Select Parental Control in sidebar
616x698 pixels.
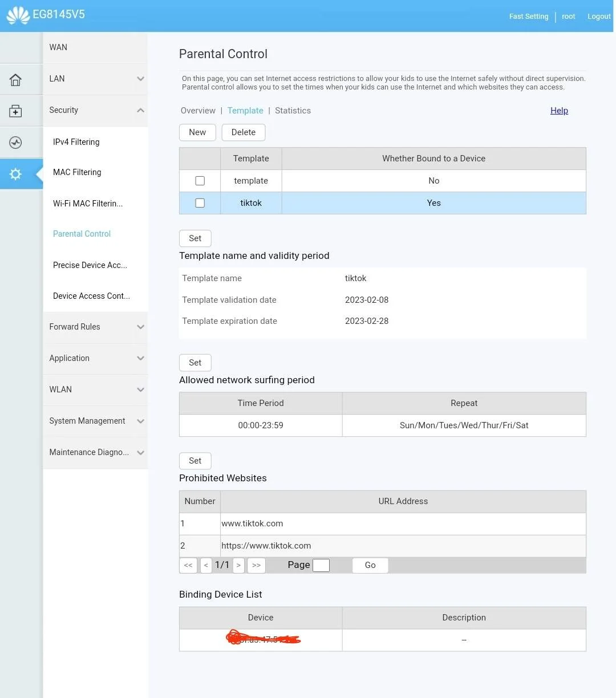click(82, 234)
